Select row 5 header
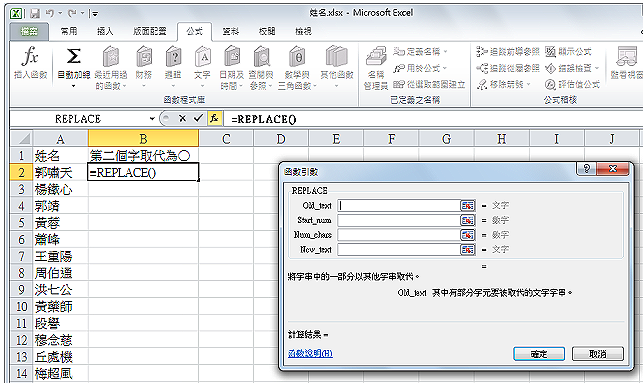The image size is (643, 384). pos(21,223)
